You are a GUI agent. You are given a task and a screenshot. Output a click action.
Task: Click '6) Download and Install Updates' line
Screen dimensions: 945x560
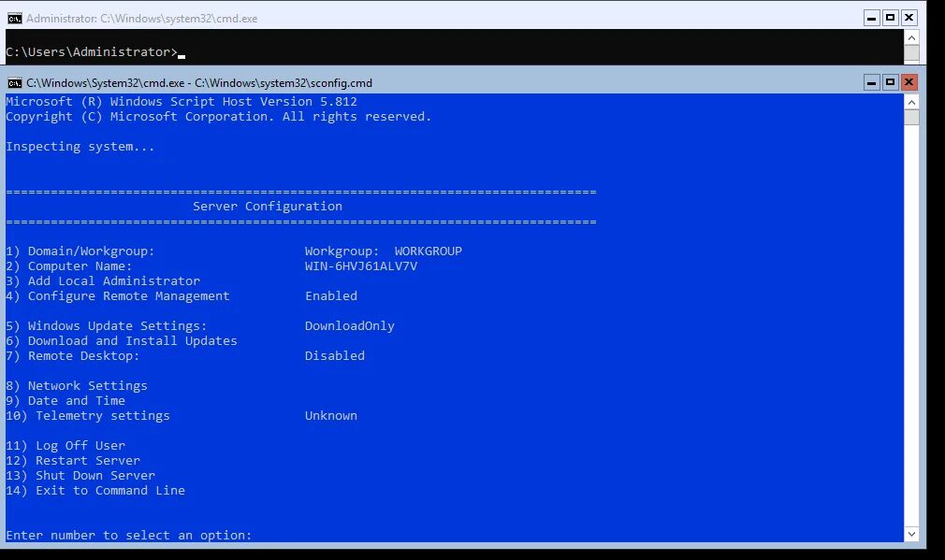(121, 341)
